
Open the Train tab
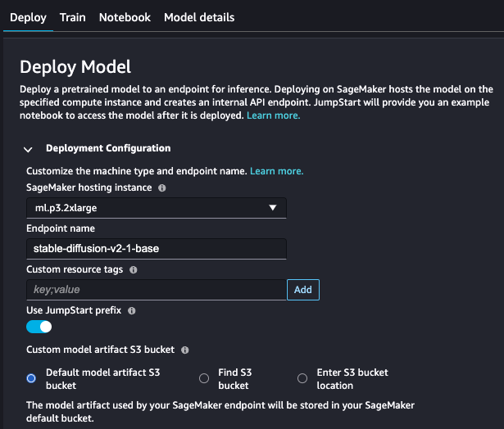coord(73,17)
